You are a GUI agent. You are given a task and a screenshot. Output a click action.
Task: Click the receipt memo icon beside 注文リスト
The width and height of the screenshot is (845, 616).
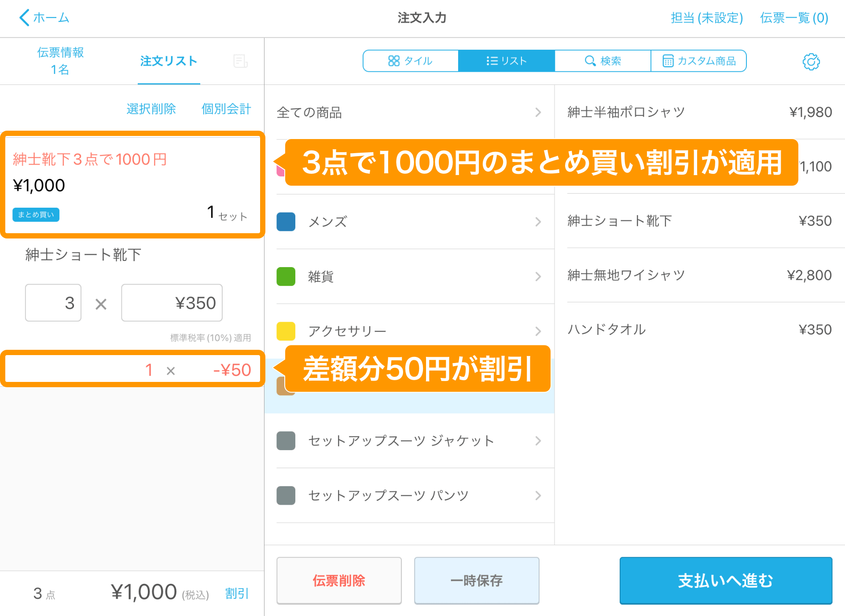[x=240, y=61]
